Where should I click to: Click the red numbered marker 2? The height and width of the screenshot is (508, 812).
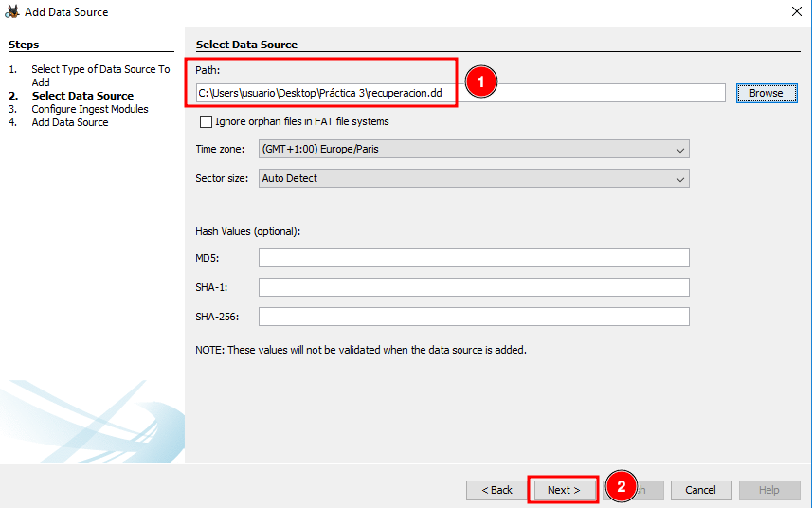[621, 487]
